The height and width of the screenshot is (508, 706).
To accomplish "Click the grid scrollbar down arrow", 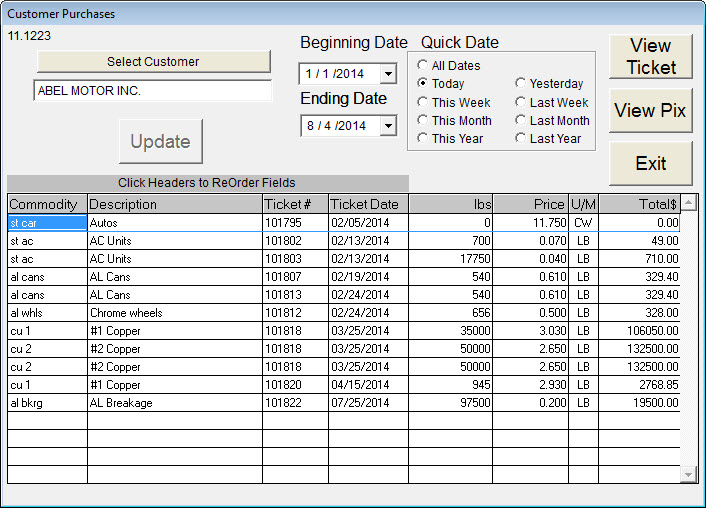I will (688, 474).
